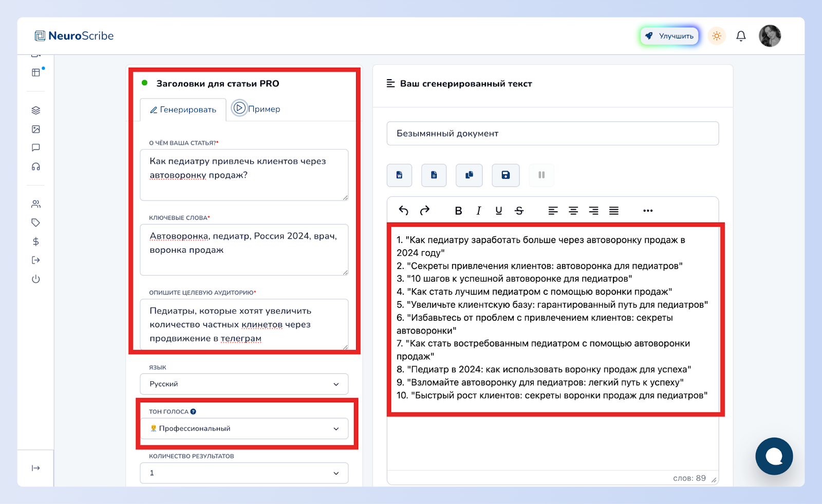
Task: Click the Тон голоса help question icon
Action: pos(193,412)
